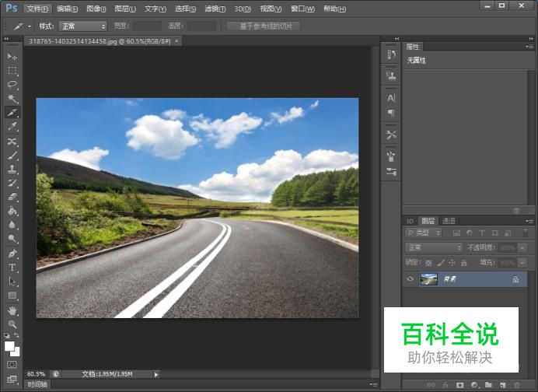The height and width of the screenshot is (392, 538).
Task: Select the Slice tool in the toolbox
Action: pyautogui.click(x=12, y=113)
